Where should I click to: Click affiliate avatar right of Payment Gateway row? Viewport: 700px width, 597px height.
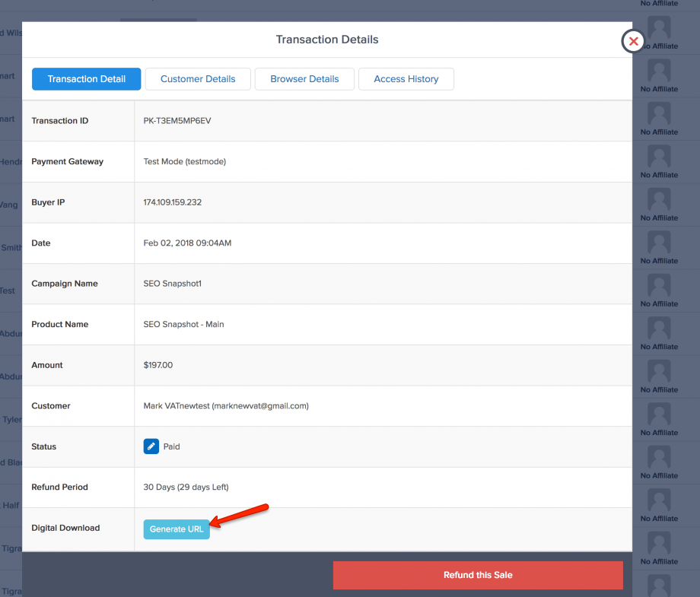point(659,157)
